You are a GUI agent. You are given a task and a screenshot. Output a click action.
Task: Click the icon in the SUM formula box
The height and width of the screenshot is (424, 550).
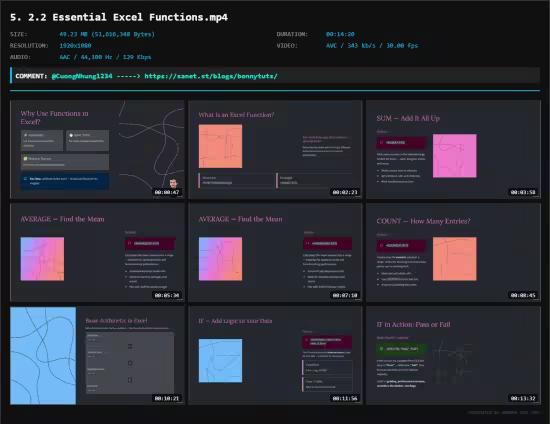tap(381, 142)
